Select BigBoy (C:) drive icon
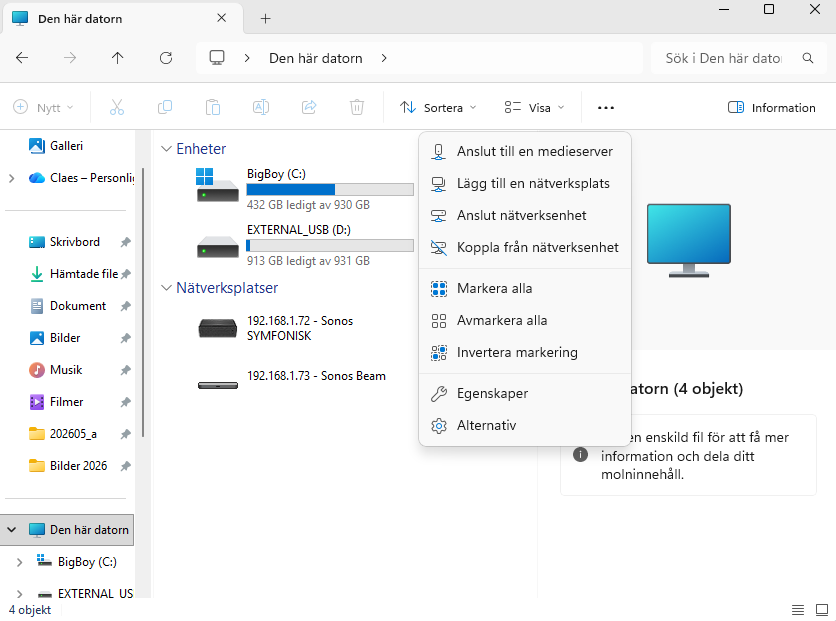Image resolution: width=836 pixels, height=621 pixels. 217,185
